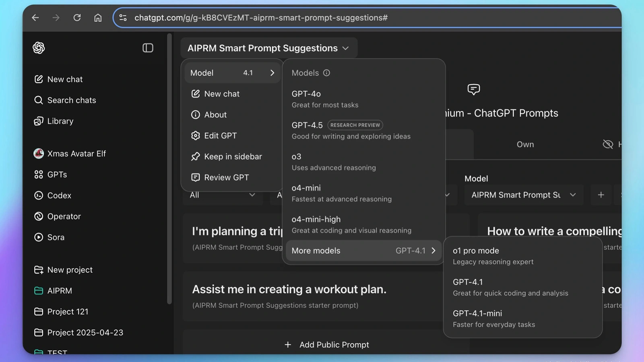
Task: Open Search chats in sidebar
Action: [65, 100]
